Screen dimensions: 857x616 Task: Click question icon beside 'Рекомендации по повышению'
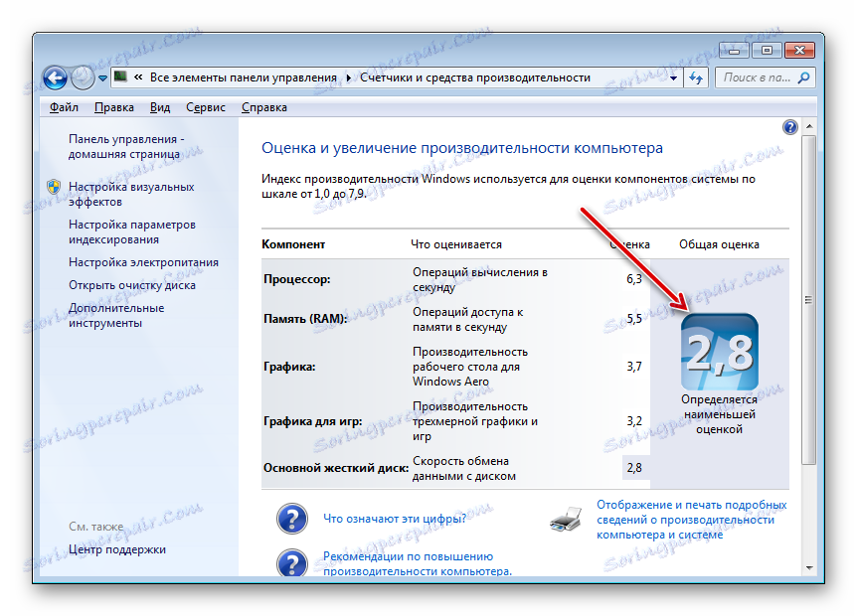292,562
